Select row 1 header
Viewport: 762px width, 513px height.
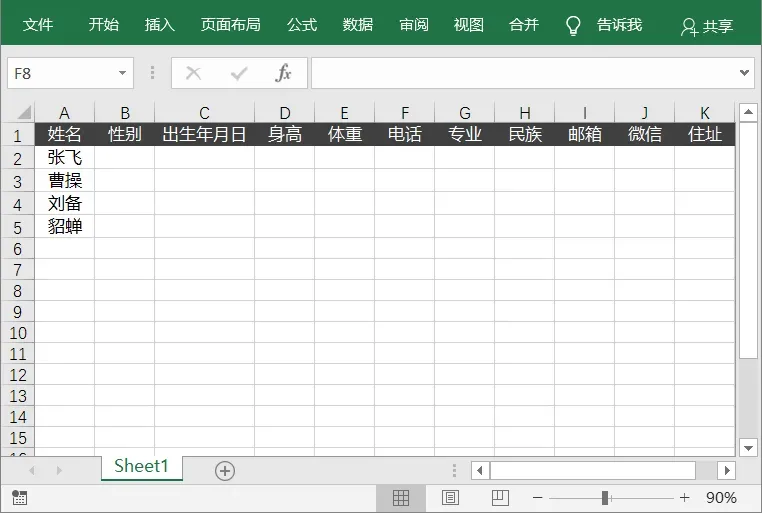[17, 135]
